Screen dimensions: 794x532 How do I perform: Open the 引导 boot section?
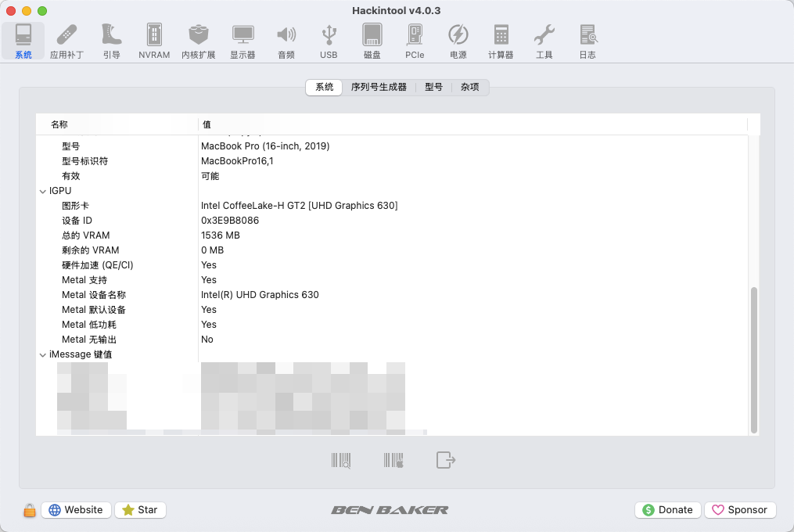[111, 41]
